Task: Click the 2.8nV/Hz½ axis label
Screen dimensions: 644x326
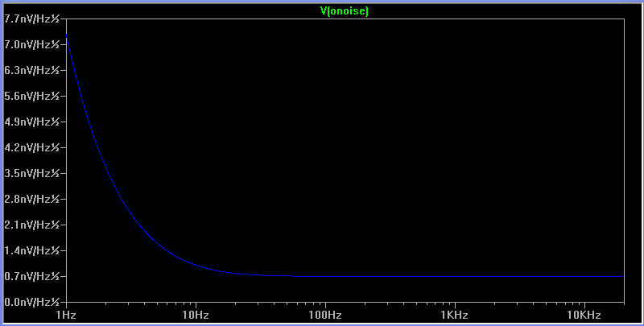Action: click(x=32, y=199)
